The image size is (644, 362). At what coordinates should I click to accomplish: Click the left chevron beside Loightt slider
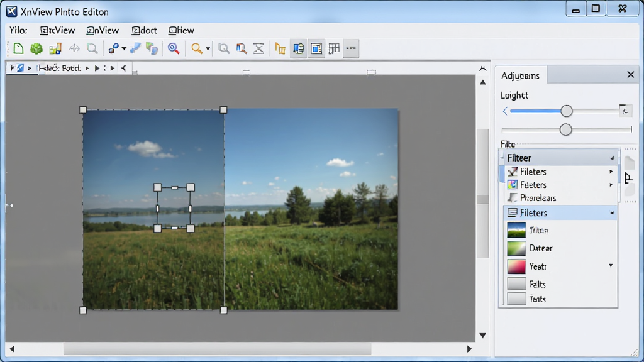505,111
